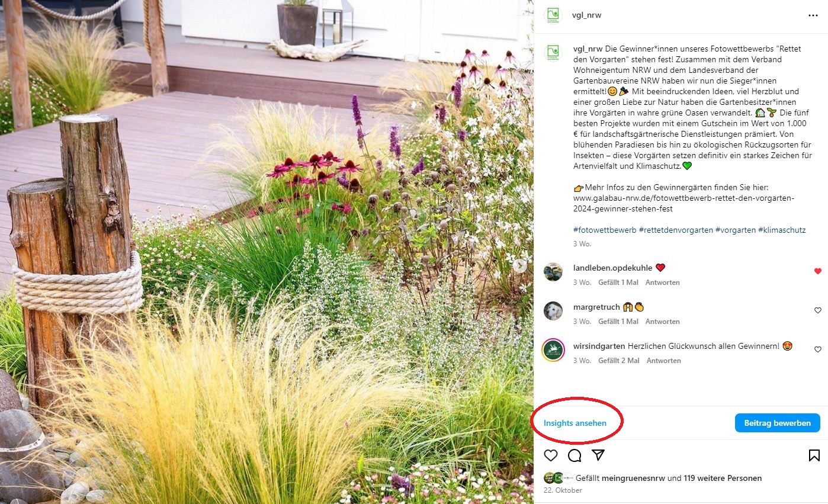The width and height of the screenshot is (828, 504).
Task: Reply to wirsindgarten's comment via Antworten
Action: (664, 361)
